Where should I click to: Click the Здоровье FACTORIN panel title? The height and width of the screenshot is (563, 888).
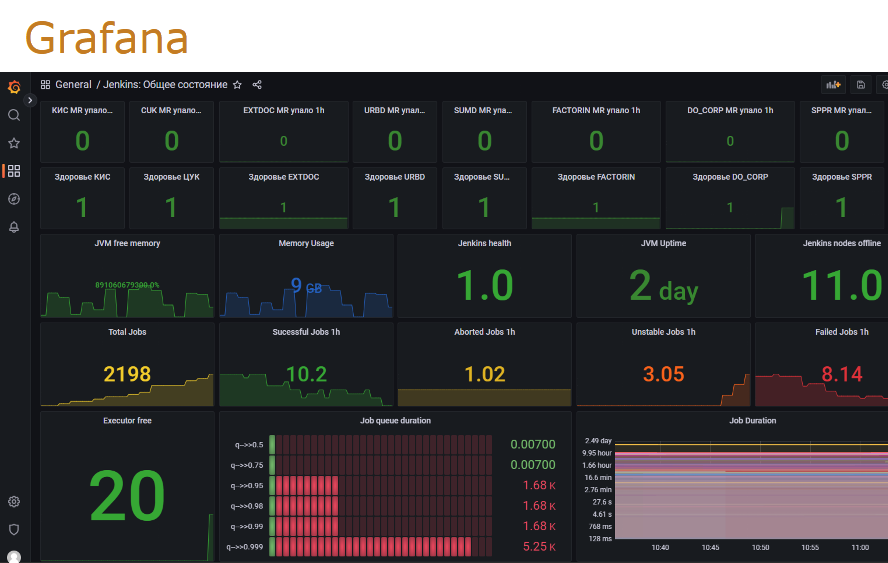(596, 177)
